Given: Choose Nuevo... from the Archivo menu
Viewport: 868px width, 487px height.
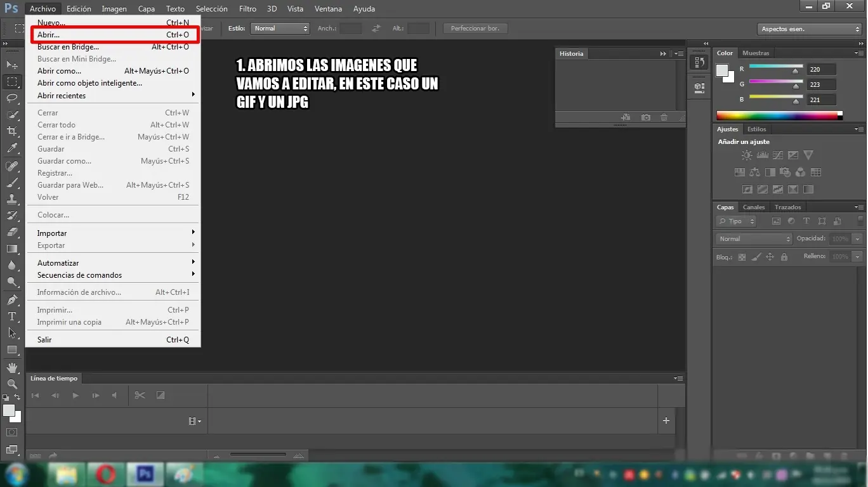Looking at the screenshot, I should [x=113, y=23].
